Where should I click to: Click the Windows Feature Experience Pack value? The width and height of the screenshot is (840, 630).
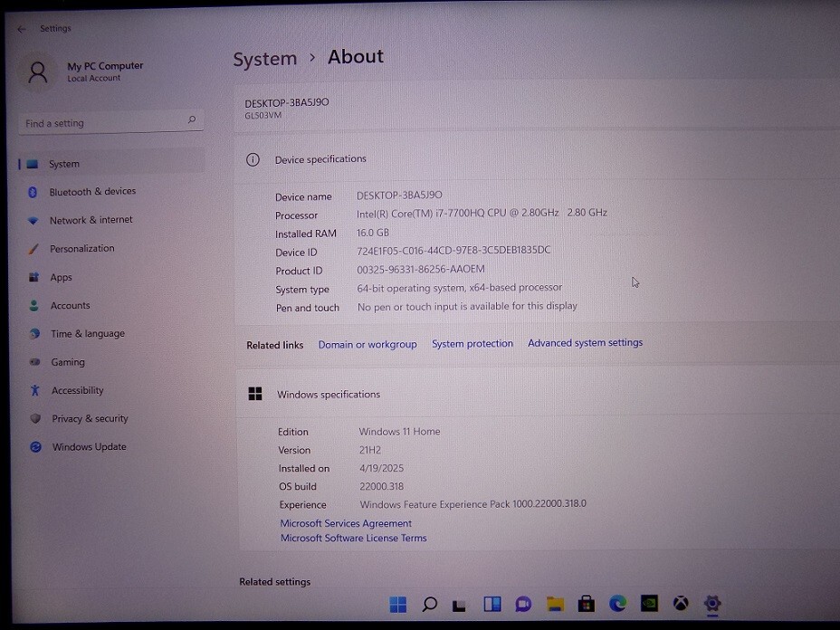(x=473, y=504)
